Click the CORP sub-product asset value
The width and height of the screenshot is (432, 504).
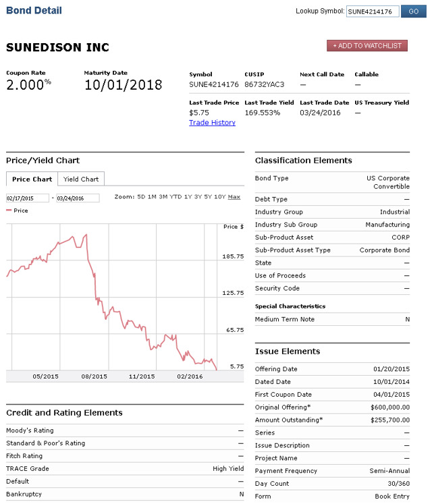(x=400, y=237)
